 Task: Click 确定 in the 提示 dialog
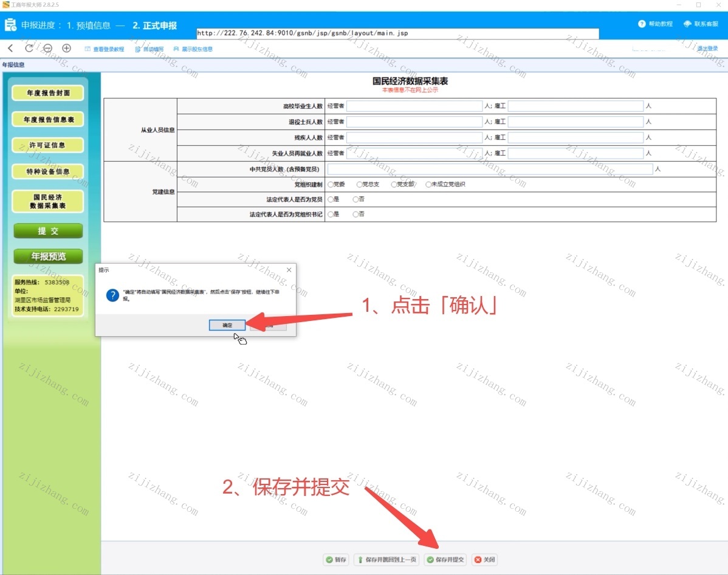tap(227, 325)
